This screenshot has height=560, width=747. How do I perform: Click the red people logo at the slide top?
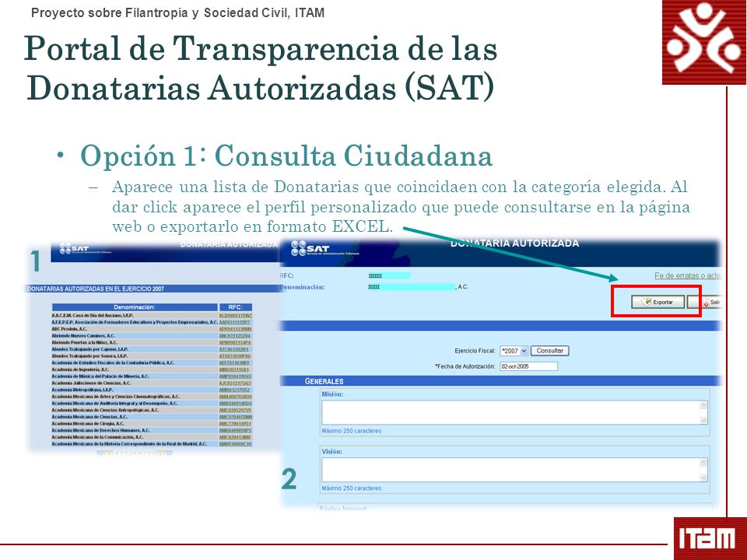(704, 42)
